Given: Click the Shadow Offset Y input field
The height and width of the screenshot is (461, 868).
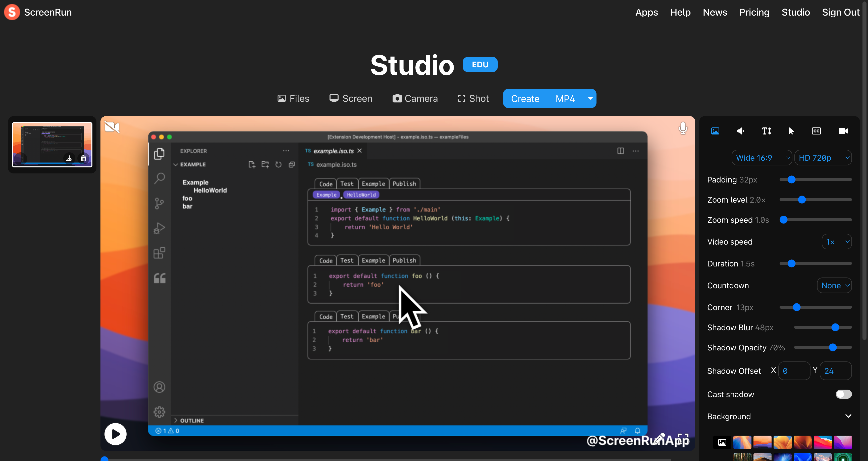Looking at the screenshot, I should [836, 371].
